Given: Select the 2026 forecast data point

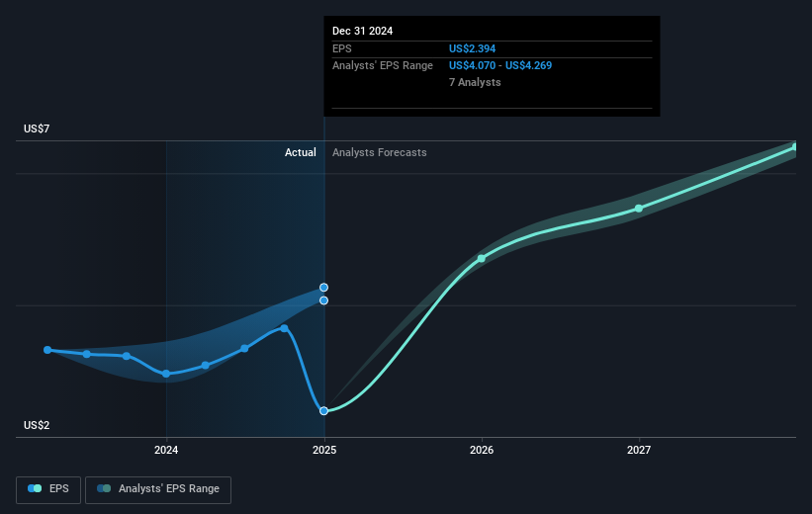Looking at the screenshot, I should pos(481,258).
